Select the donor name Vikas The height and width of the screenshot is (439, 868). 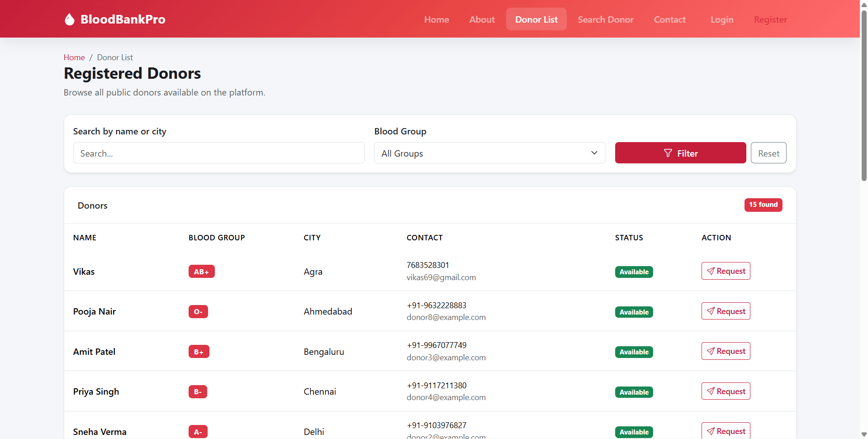[84, 272]
